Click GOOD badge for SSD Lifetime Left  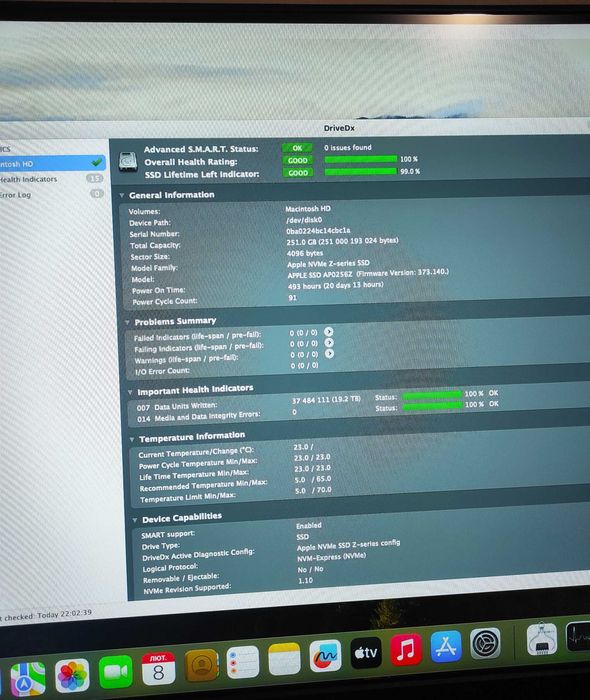click(298, 173)
